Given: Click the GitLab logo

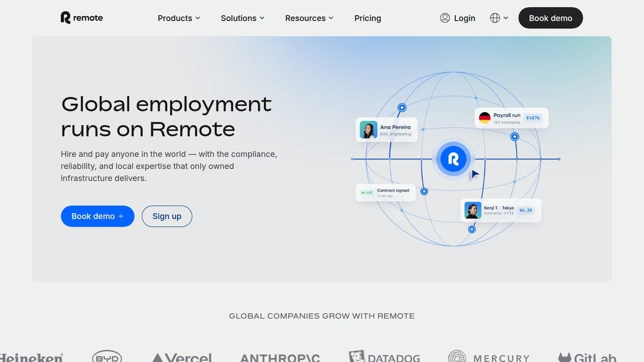Looking at the screenshot, I should (x=588, y=357).
